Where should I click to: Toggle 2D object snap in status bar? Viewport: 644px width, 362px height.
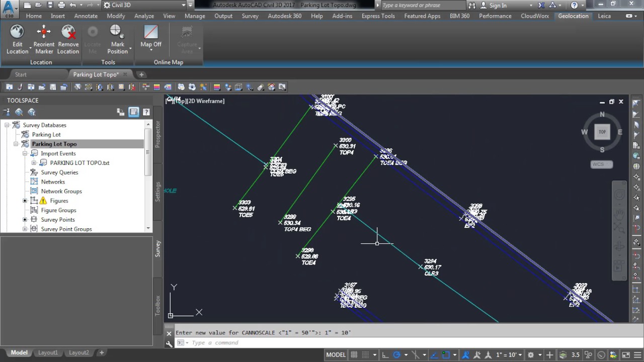click(445, 355)
